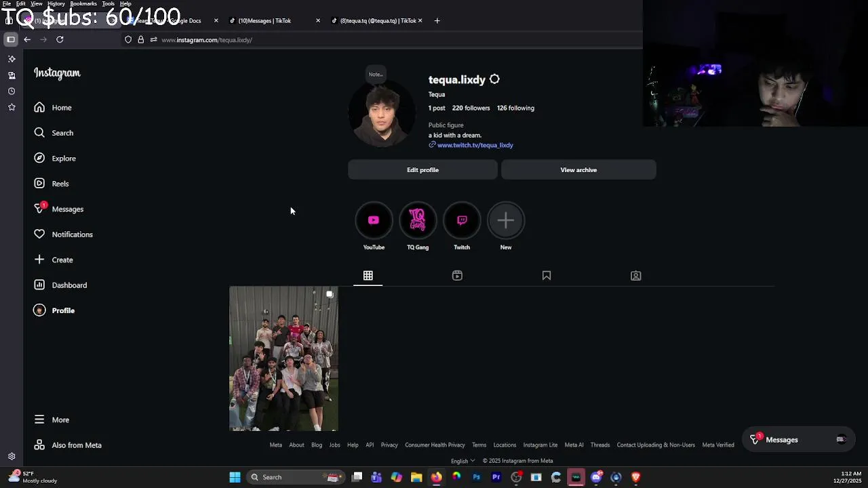The width and height of the screenshot is (868, 488).
Task: Open the YouTube story highlight
Action: [x=374, y=221]
